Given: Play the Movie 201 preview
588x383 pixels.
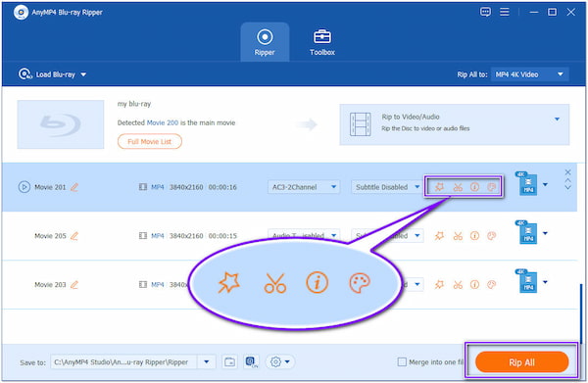Looking at the screenshot, I should 24,187.
